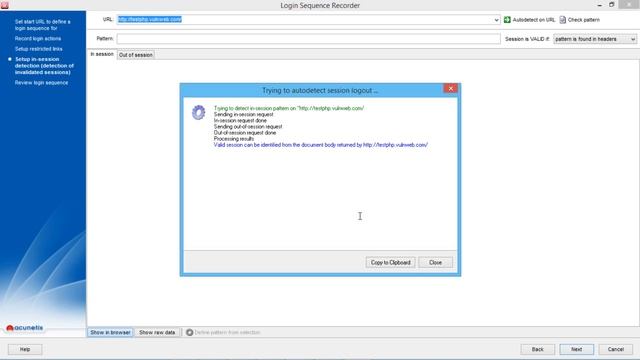640x360 pixels.
Task: Select the 'Setup in-session detection' step
Action: coord(44,66)
